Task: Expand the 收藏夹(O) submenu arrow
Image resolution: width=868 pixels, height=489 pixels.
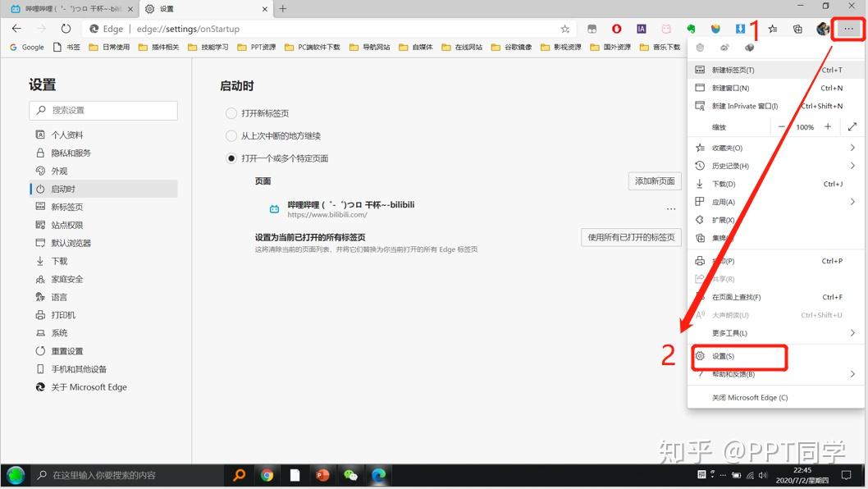Action: pyautogui.click(x=852, y=148)
